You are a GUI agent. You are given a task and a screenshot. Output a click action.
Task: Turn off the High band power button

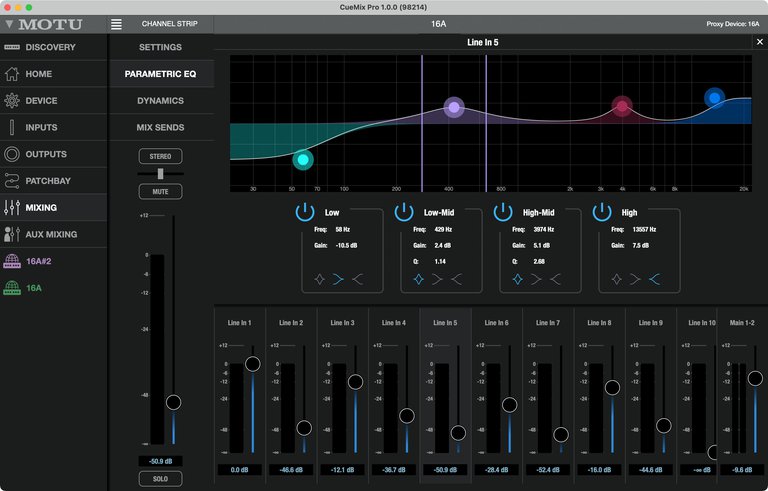(x=602, y=212)
